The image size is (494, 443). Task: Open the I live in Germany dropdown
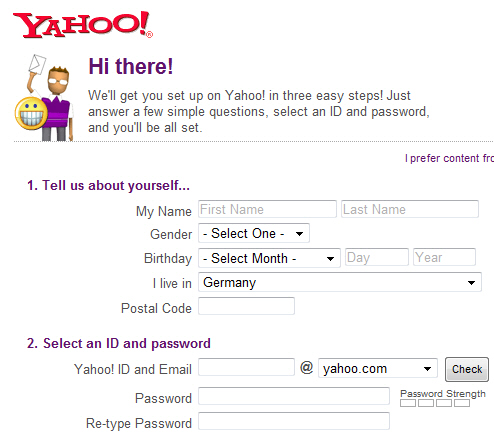pos(340,282)
